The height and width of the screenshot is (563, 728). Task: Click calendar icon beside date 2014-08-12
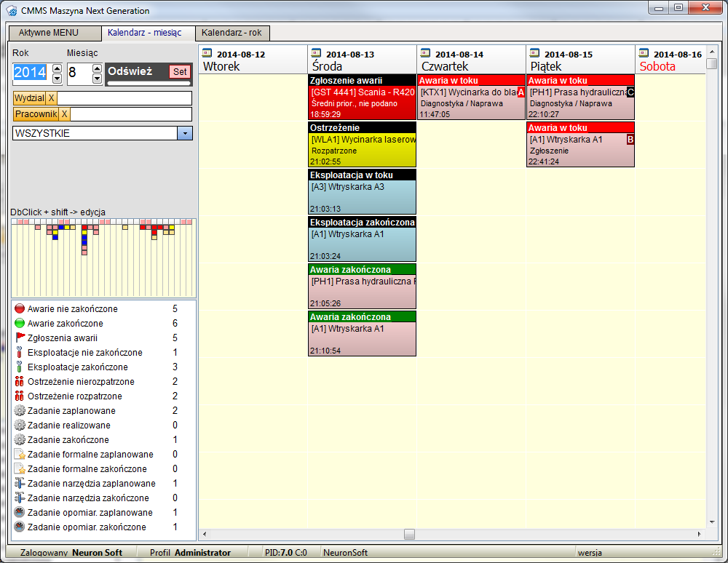[x=207, y=53]
